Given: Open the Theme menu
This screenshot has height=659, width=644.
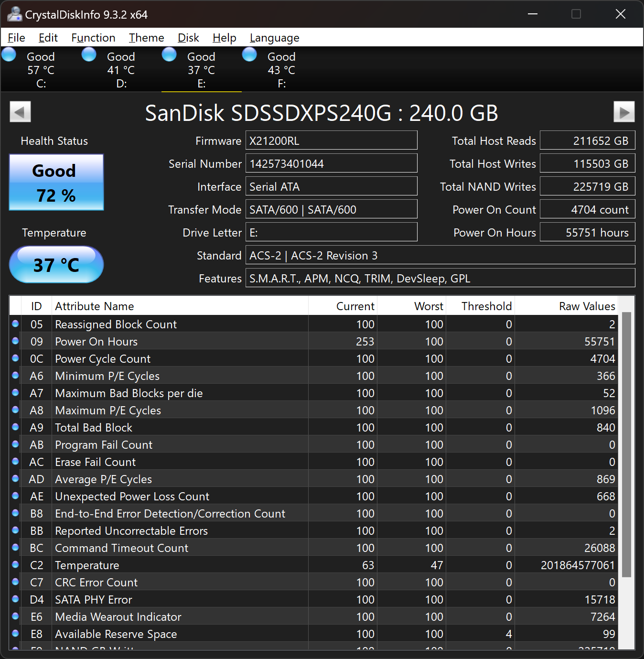Looking at the screenshot, I should click(x=146, y=38).
